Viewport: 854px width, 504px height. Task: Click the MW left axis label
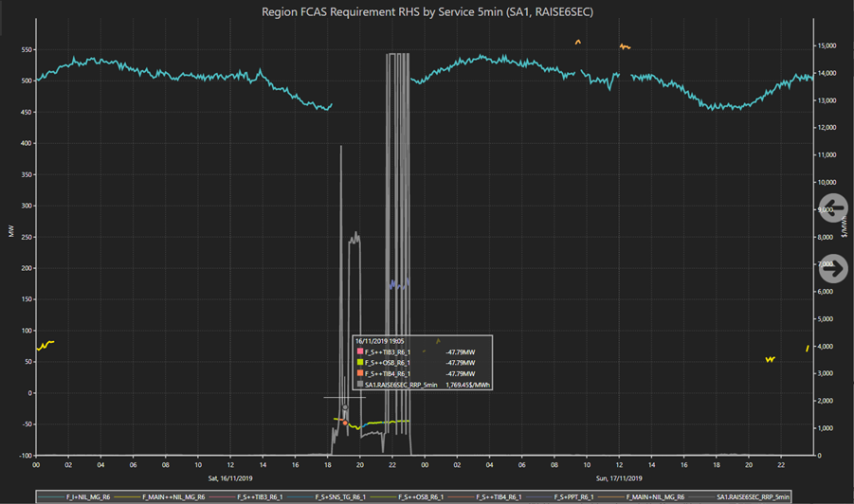11,232
